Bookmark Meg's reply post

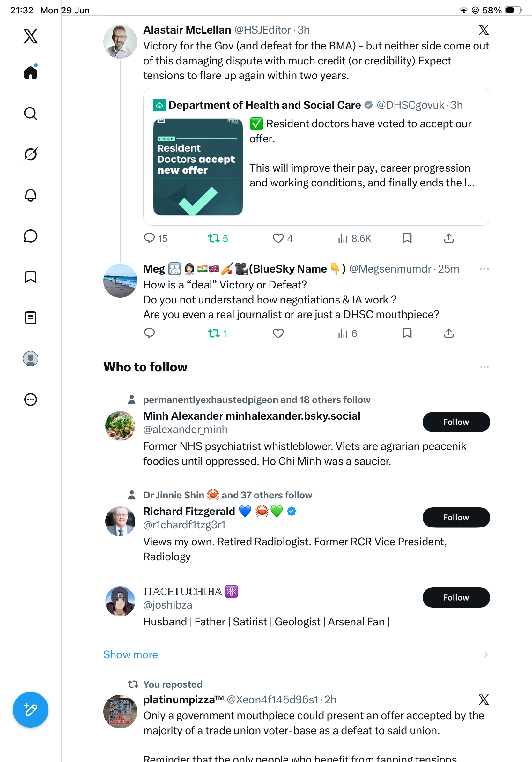click(407, 333)
